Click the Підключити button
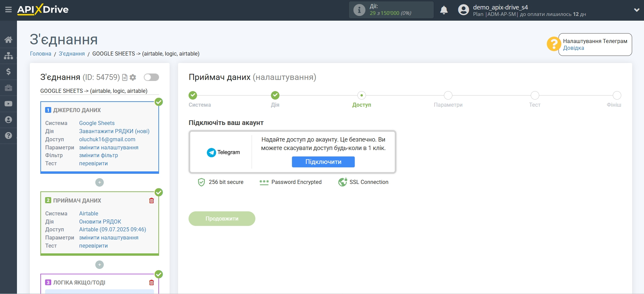This screenshot has width=644, height=294. 323,162
